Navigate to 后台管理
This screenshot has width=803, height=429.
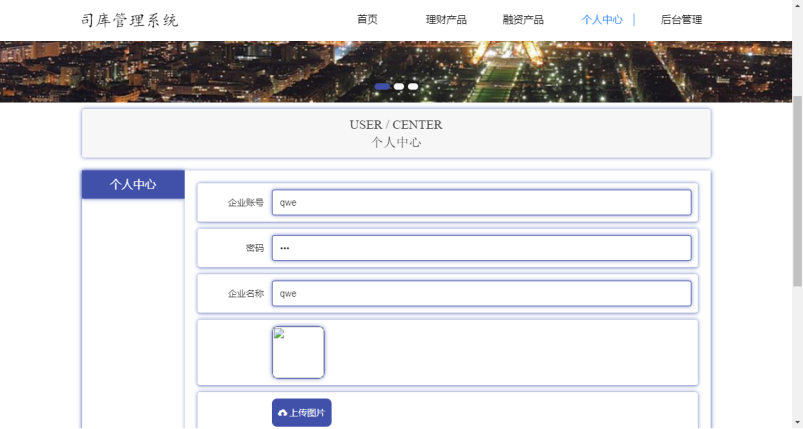[x=681, y=20]
